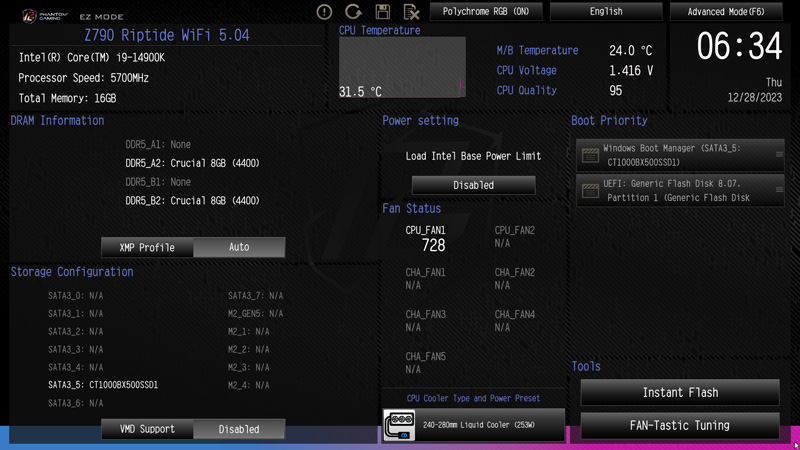Click Total Memory: 16GB text
This screenshot has width=800, height=450.
pyautogui.click(x=67, y=98)
